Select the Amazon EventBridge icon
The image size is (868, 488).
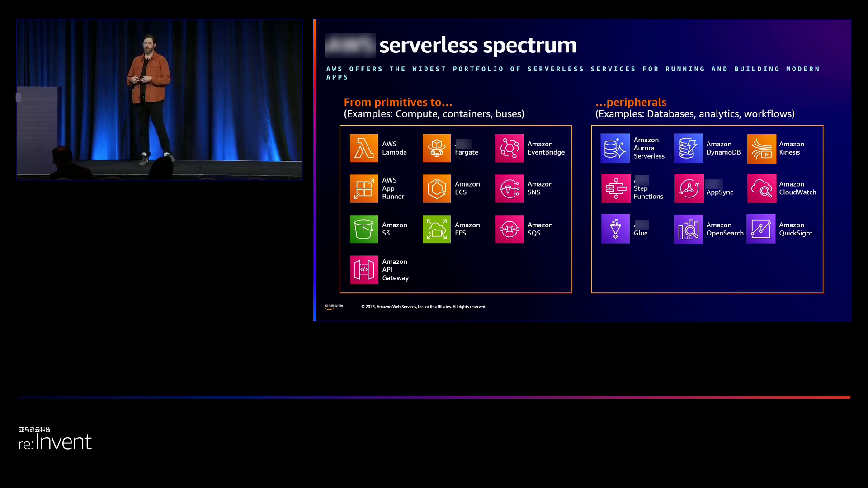point(509,148)
